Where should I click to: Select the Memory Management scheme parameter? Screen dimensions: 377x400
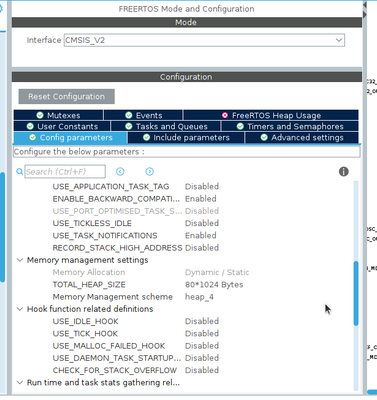tap(113, 297)
